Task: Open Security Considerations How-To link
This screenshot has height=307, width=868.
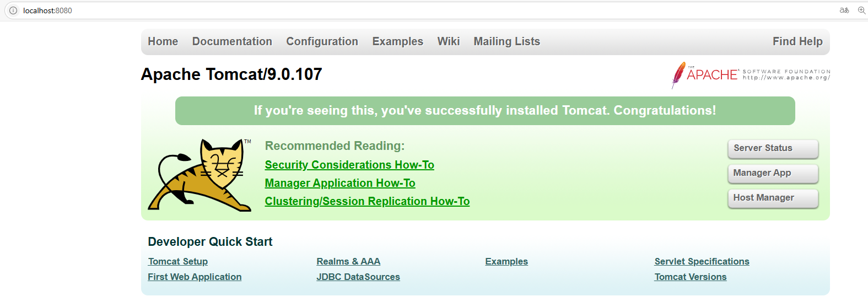Action: 349,165
